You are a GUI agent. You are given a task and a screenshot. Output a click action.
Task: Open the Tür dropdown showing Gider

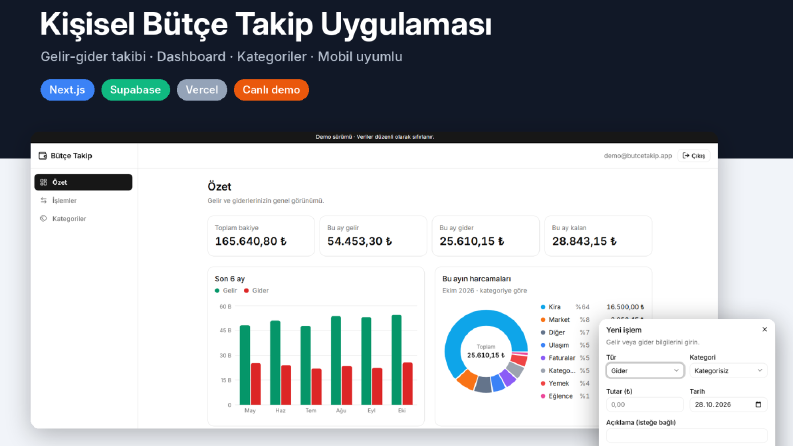click(x=645, y=371)
